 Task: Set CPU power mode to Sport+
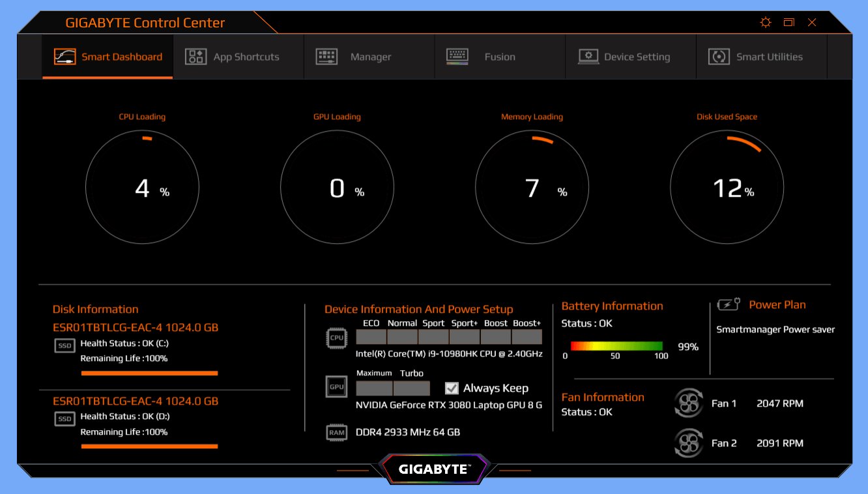coord(465,337)
